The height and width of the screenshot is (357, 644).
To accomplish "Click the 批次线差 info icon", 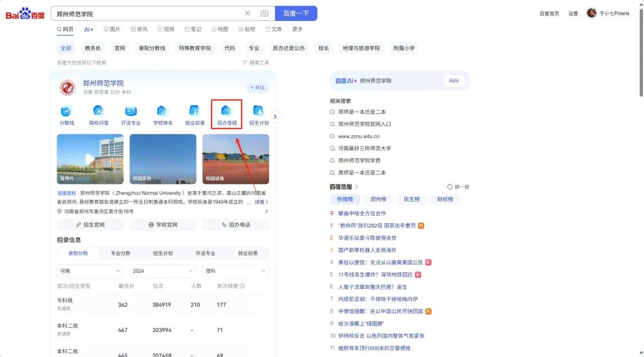I will (x=242, y=286).
